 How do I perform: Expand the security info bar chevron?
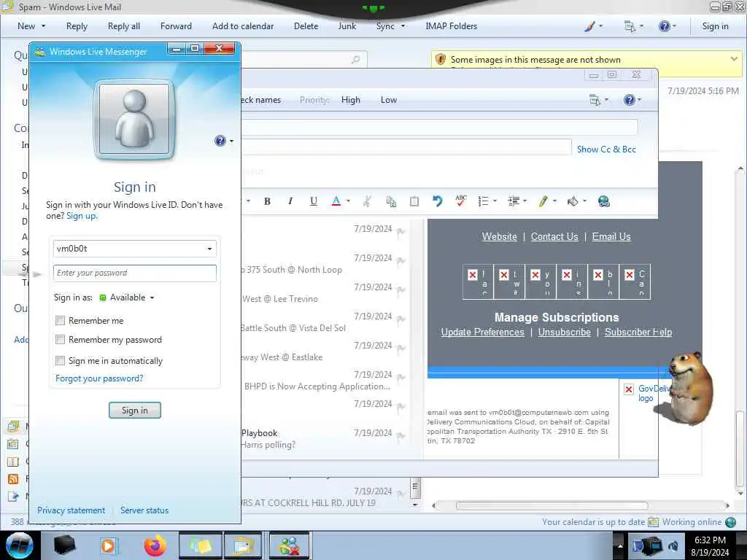[x=734, y=59]
